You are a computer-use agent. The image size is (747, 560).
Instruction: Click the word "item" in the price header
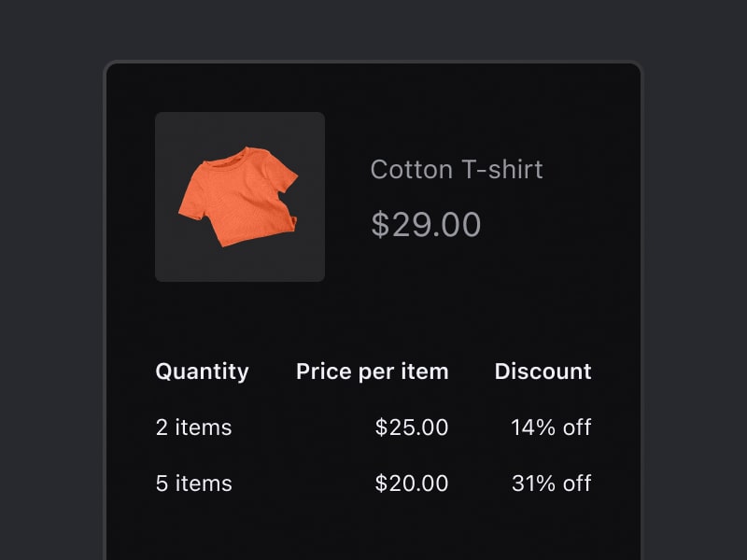point(426,371)
